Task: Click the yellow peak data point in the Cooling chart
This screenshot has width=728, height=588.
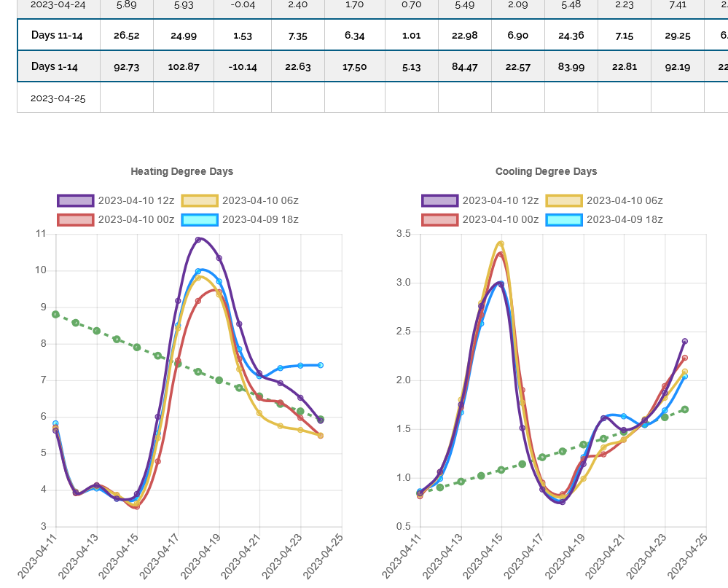Action: [501, 244]
